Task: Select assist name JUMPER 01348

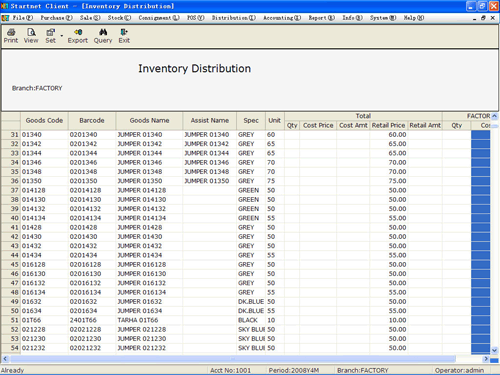Action: point(210,172)
